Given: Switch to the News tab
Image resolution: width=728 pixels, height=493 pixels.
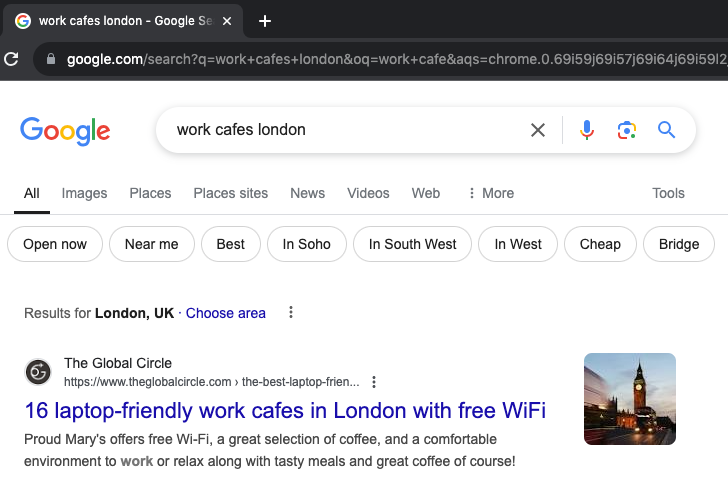Looking at the screenshot, I should pos(307,193).
